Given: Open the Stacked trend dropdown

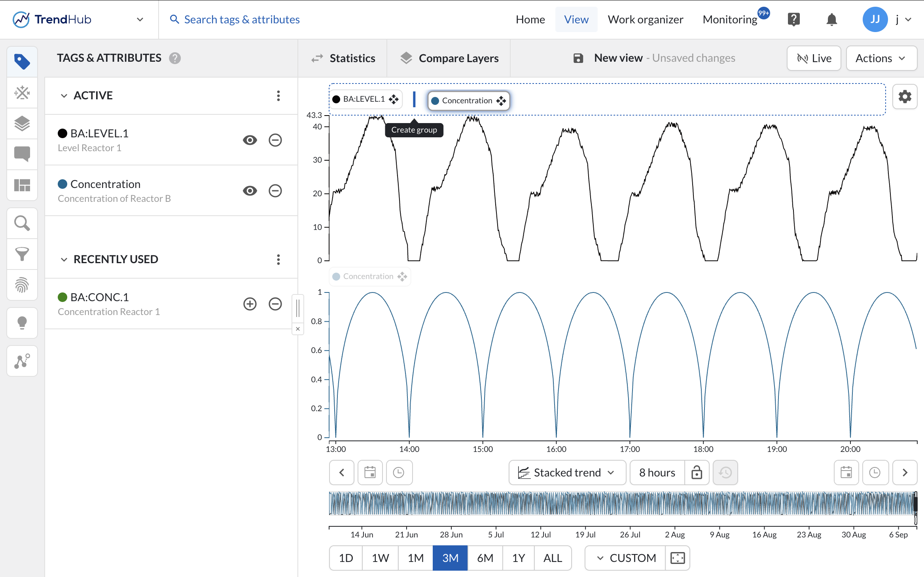Looking at the screenshot, I should click(567, 473).
